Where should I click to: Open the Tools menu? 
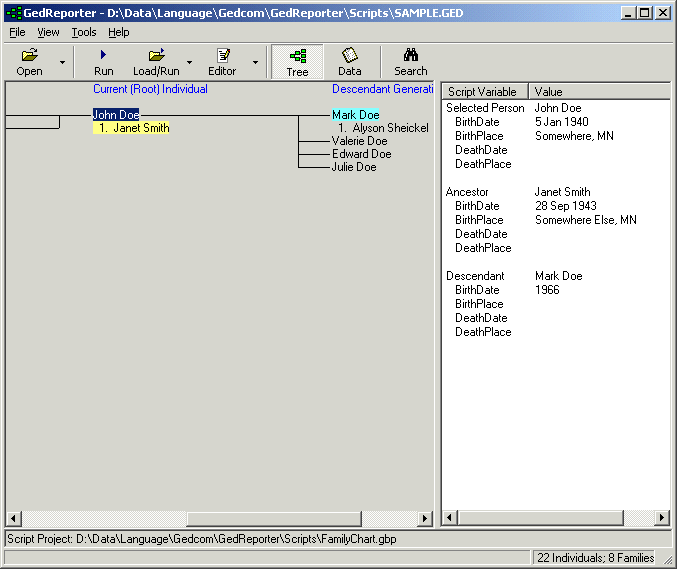(84, 32)
